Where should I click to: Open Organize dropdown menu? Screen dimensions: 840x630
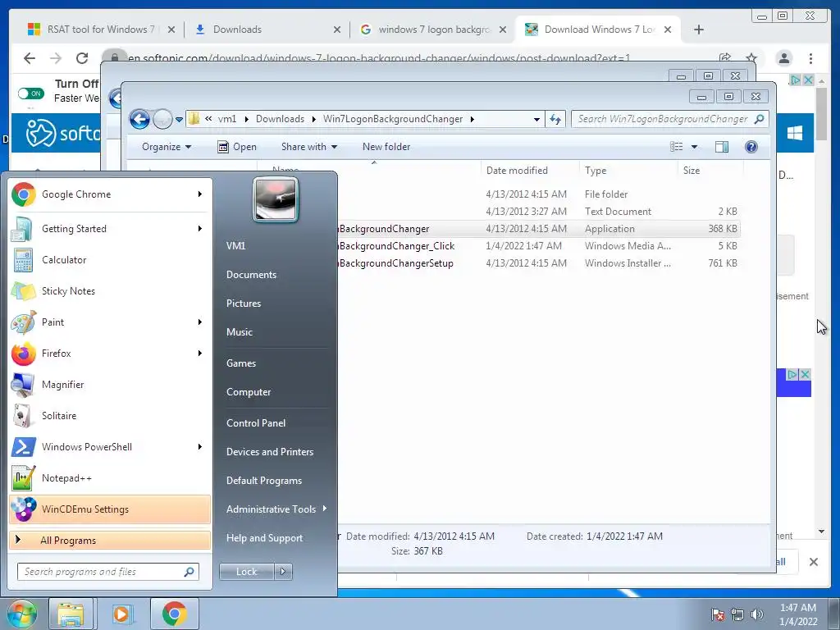click(x=166, y=147)
